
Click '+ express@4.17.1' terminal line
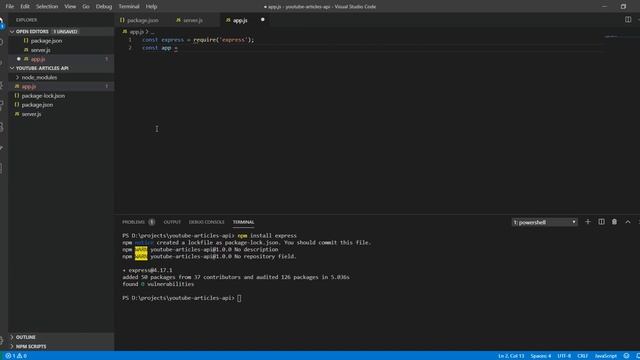[x=147, y=270]
